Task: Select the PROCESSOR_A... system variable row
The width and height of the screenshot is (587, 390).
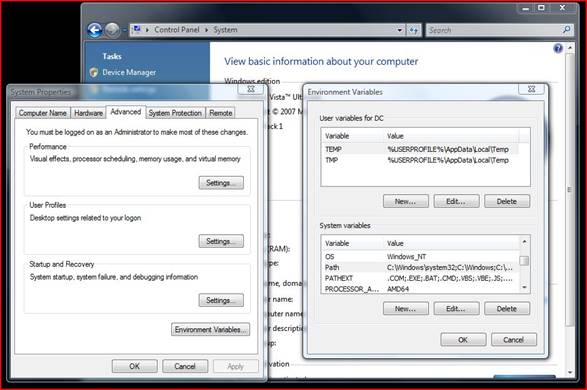Action: pos(420,289)
